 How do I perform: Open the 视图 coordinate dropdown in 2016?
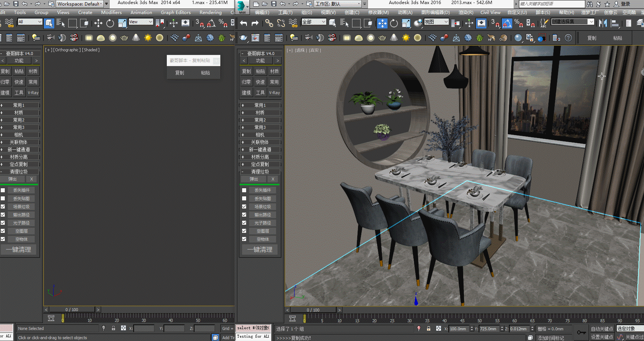pyautogui.click(x=436, y=22)
